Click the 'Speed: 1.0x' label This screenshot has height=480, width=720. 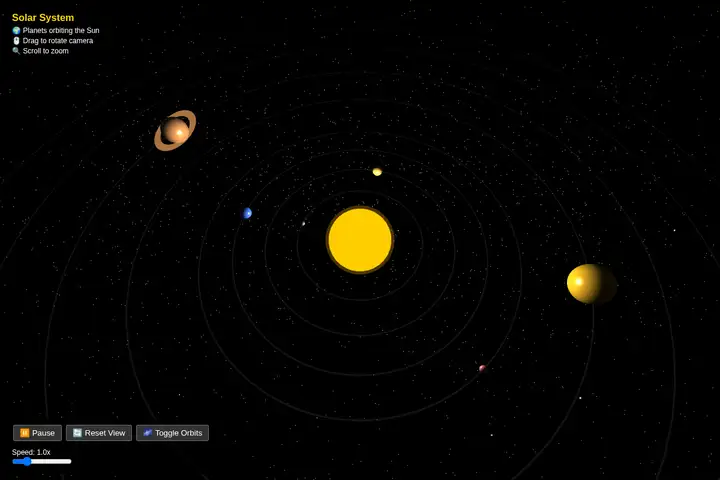[x=31, y=452]
